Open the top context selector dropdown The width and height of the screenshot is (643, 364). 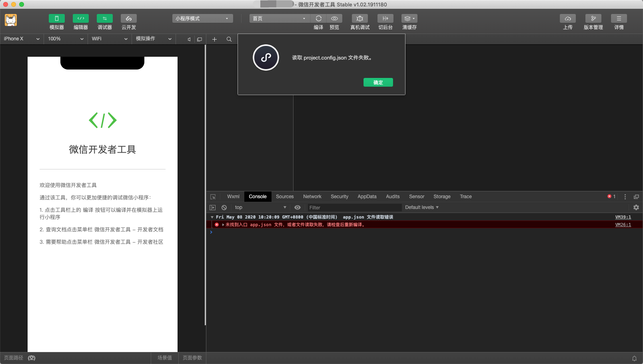tap(260, 207)
